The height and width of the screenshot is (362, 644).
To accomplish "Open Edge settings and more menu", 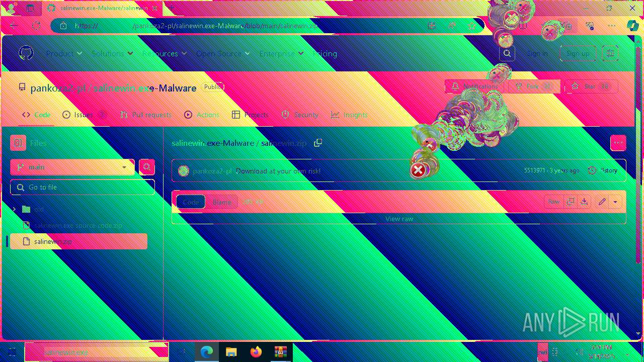I will pyautogui.click(x=611, y=26).
